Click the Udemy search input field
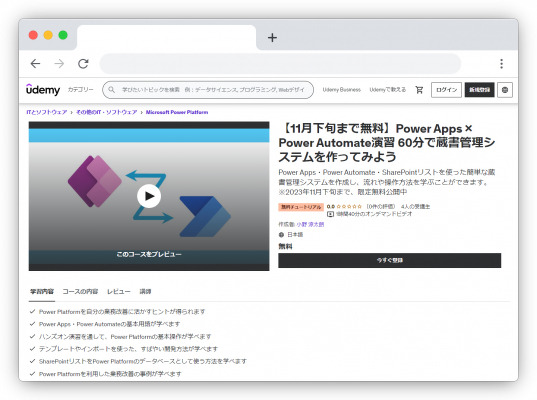Image resolution: width=537 pixels, height=400 pixels. tap(208, 90)
